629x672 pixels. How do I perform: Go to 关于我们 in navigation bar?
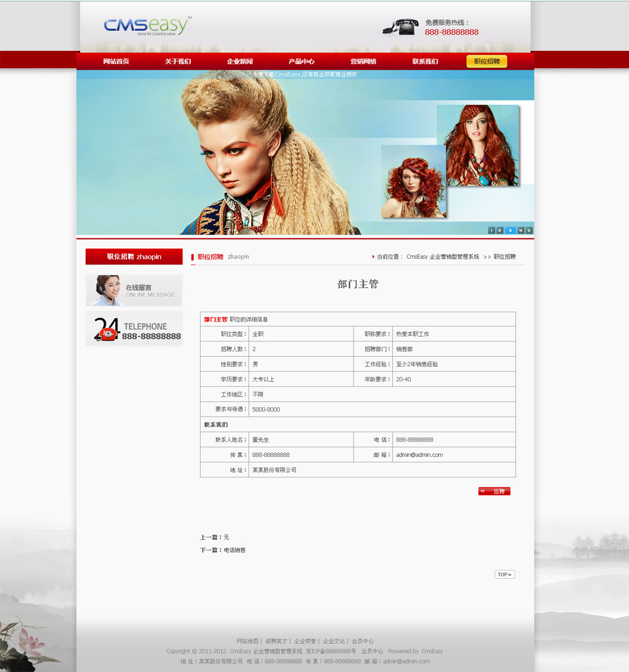click(x=178, y=62)
